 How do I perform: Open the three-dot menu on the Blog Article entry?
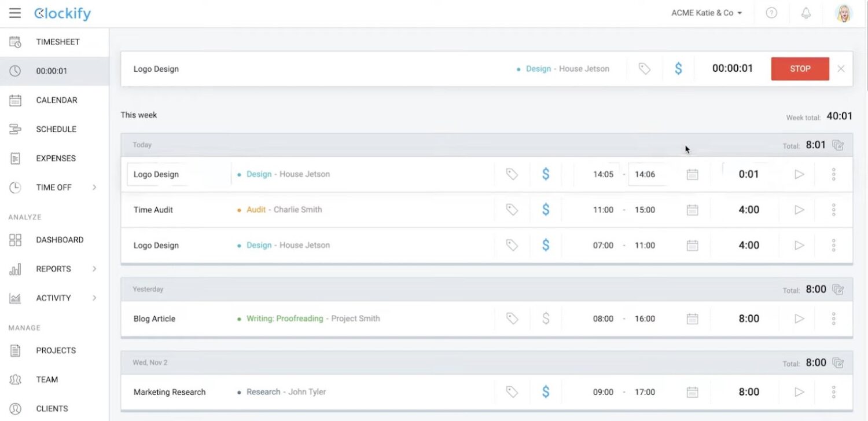(x=833, y=319)
